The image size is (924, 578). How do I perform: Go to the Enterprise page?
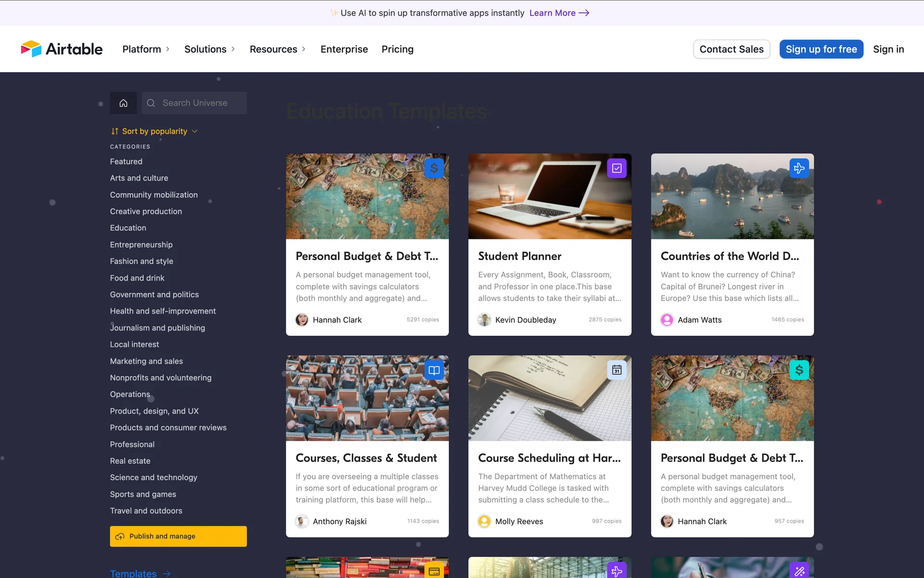(x=344, y=49)
